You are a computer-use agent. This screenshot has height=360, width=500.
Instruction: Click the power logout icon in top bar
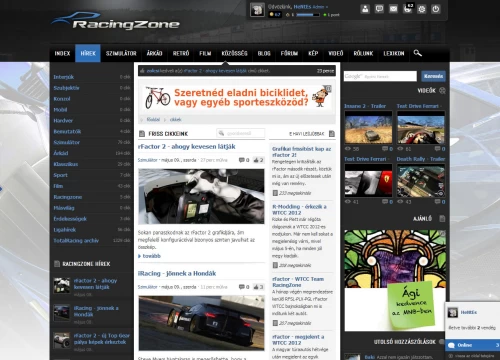[x=436, y=9]
